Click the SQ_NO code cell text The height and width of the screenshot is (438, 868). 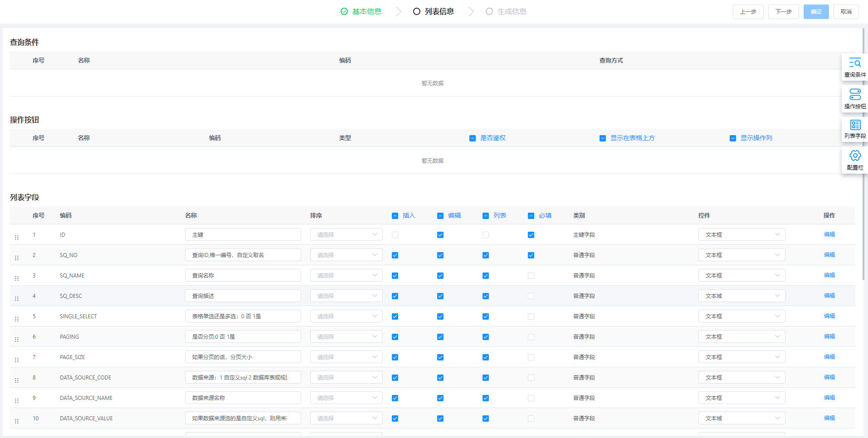pyautogui.click(x=68, y=255)
